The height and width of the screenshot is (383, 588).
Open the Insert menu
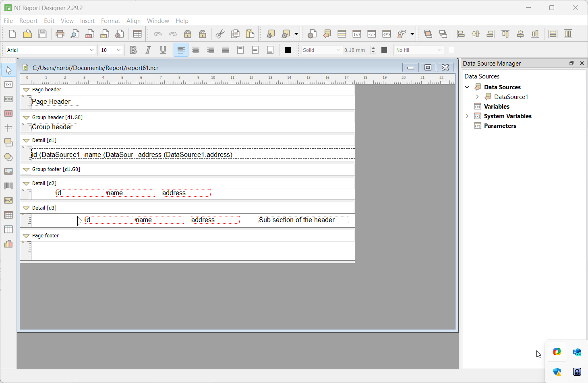point(87,21)
